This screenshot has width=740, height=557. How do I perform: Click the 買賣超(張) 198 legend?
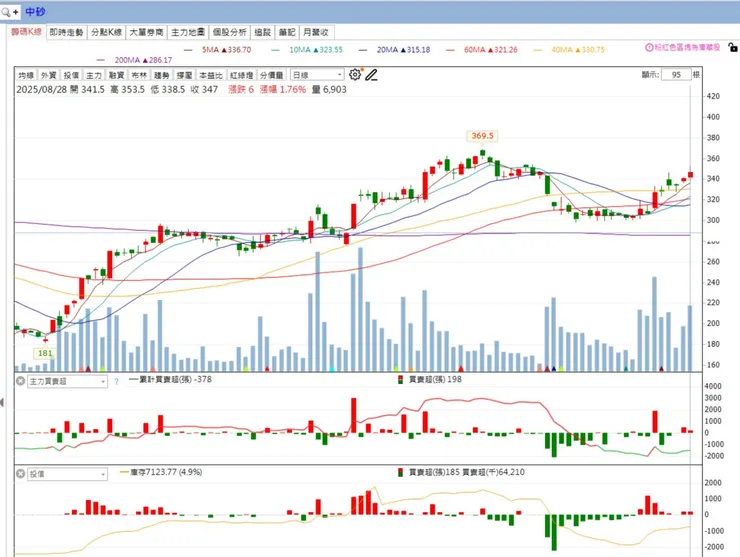coord(431,380)
